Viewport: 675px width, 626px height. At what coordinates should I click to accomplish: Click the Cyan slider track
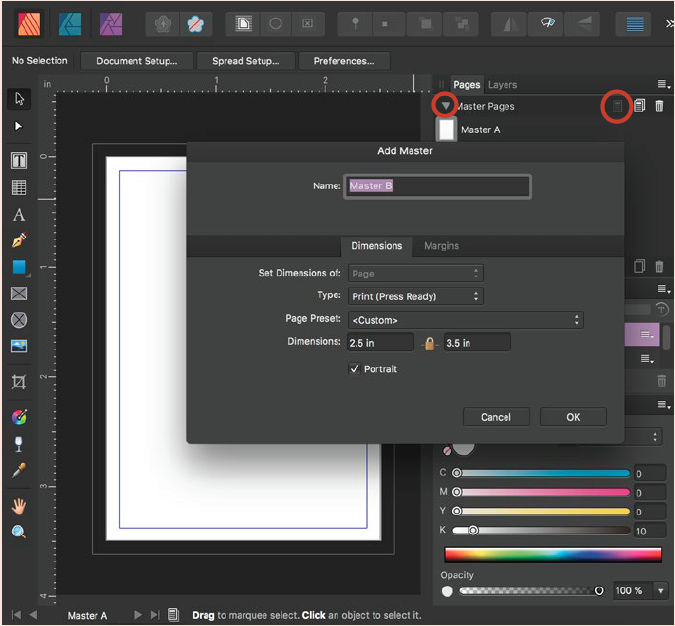pyautogui.click(x=543, y=473)
